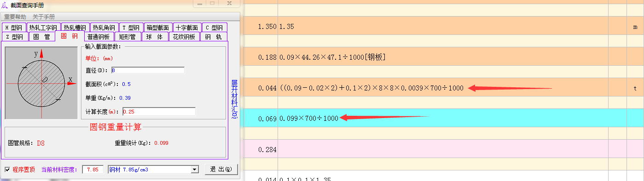Select the spreadsheet cell showing 0.069
Image resolution: width=644 pixels, height=181 pixels.
[261, 118]
